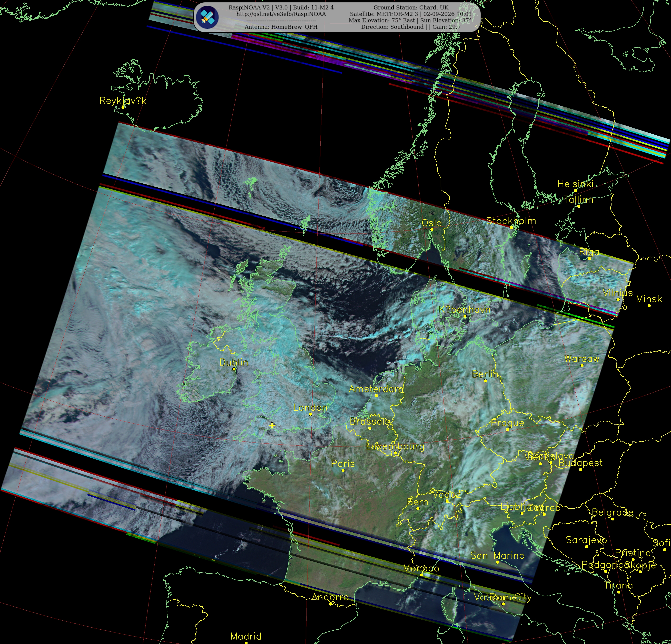The width and height of the screenshot is (671, 644).
Task: Open the qsl.net RaspiNOAA URL link
Action: (281, 14)
